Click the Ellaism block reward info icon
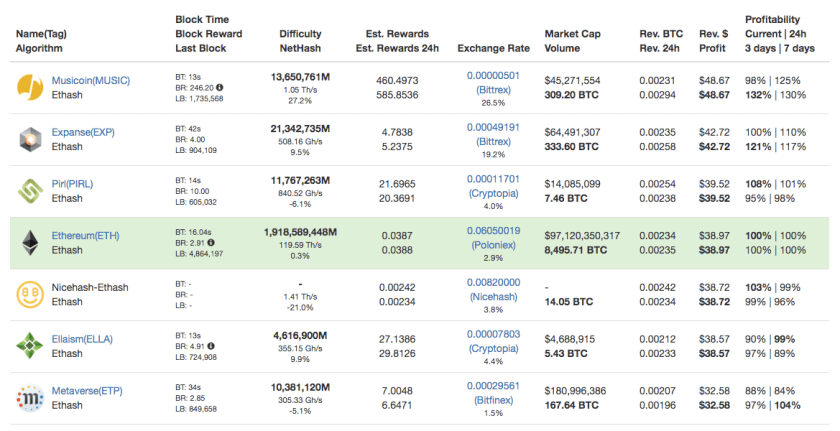The width and height of the screenshot is (840, 431). 213,346
